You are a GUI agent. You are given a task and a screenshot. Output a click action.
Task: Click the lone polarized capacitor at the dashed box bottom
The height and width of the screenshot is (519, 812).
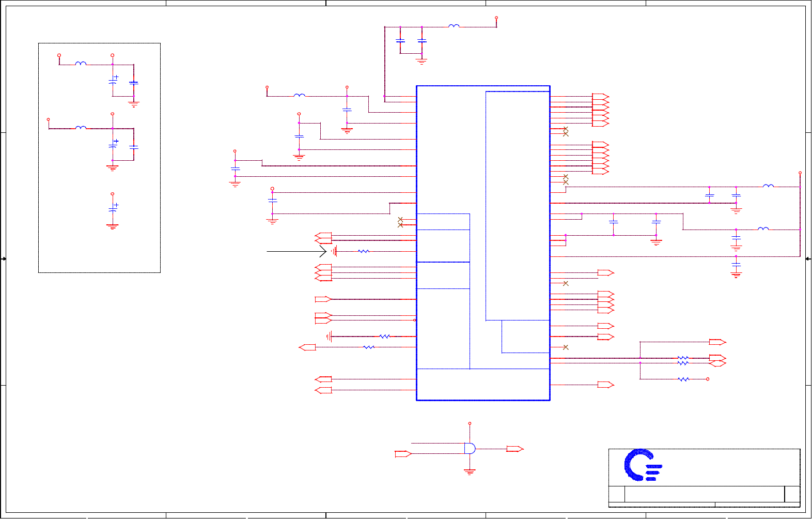(113, 208)
